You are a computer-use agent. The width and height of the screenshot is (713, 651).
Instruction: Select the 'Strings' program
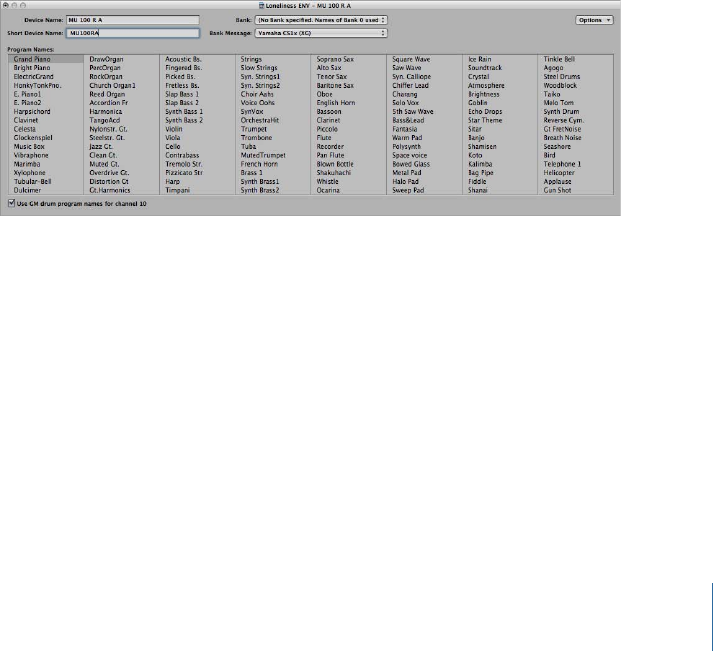(x=251, y=59)
